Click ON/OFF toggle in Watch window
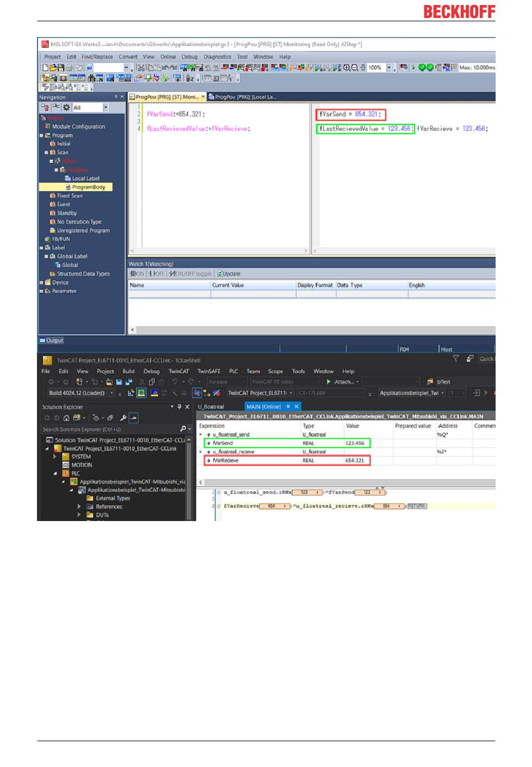The width and height of the screenshot is (532, 767). tap(190, 273)
